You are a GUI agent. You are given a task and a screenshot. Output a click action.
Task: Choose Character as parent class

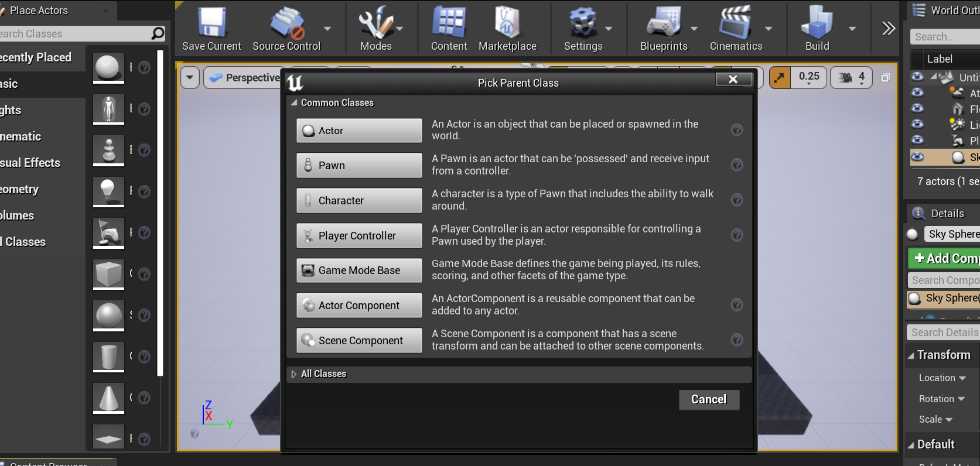(x=359, y=200)
